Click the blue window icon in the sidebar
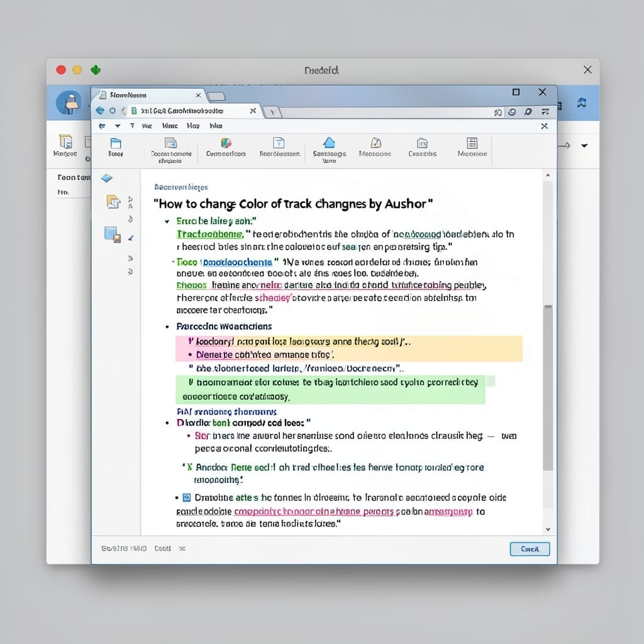 coord(113,235)
